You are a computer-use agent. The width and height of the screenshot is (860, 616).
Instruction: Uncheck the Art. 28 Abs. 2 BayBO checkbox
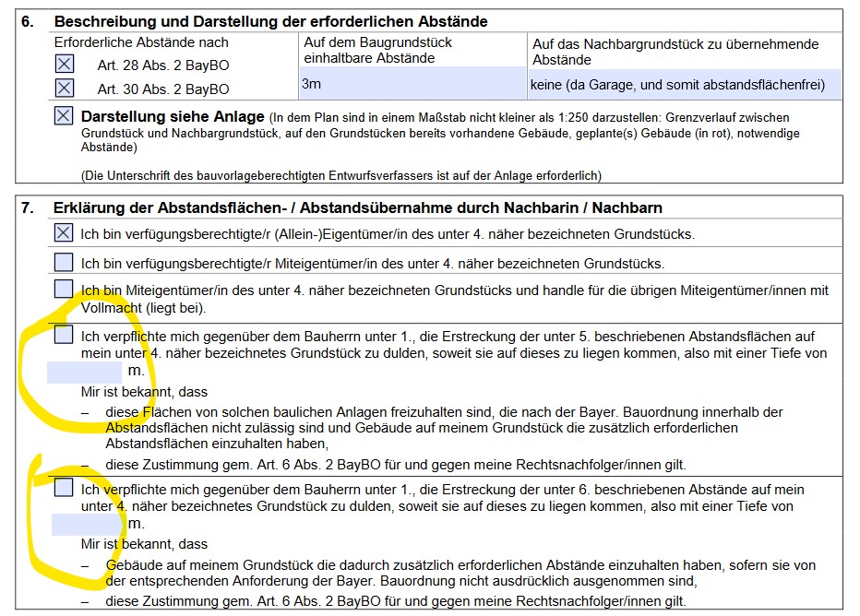pyautogui.click(x=64, y=65)
